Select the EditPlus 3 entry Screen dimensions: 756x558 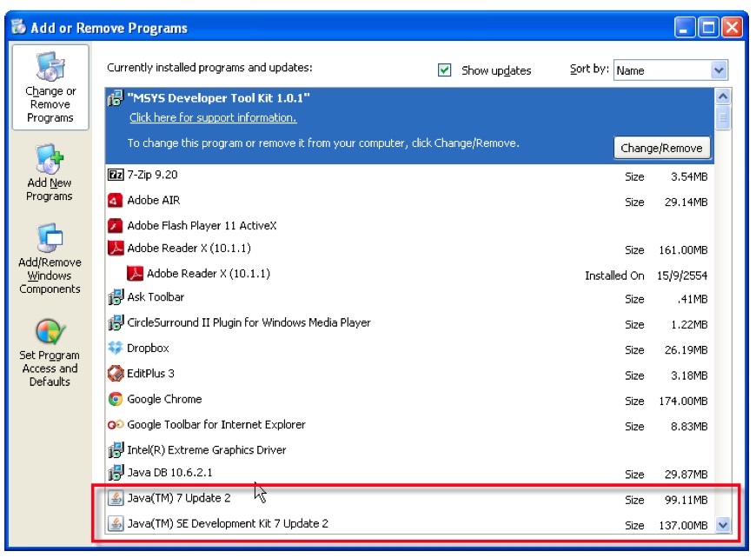[409, 373]
